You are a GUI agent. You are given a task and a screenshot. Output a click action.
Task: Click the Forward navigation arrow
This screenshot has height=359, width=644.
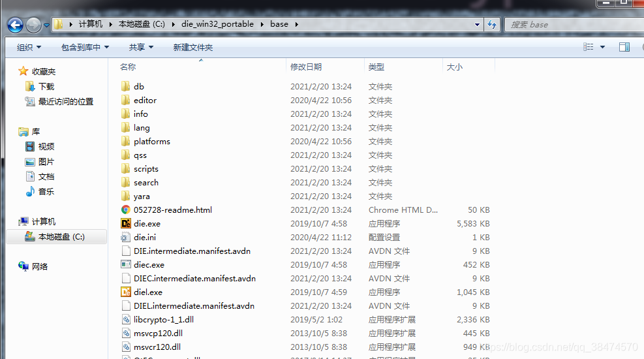pos(33,25)
